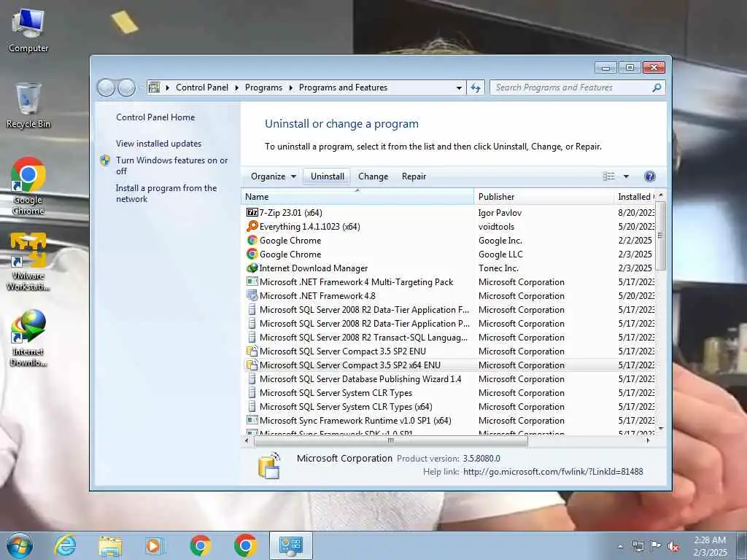Click the vertical scrollbar thumb of the list
This screenshot has height=560, width=747.
[x=660, y=236]
